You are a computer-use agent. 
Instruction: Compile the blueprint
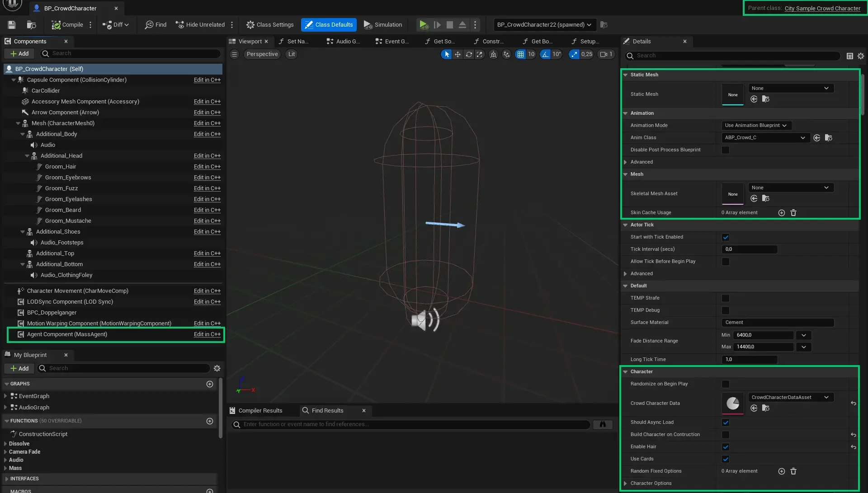click(x=67, y=25)
